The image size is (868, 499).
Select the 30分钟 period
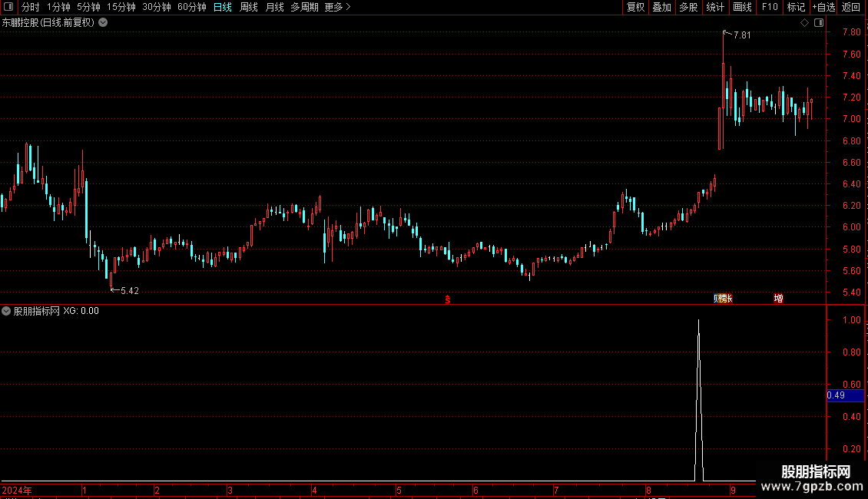click(157, 7)
